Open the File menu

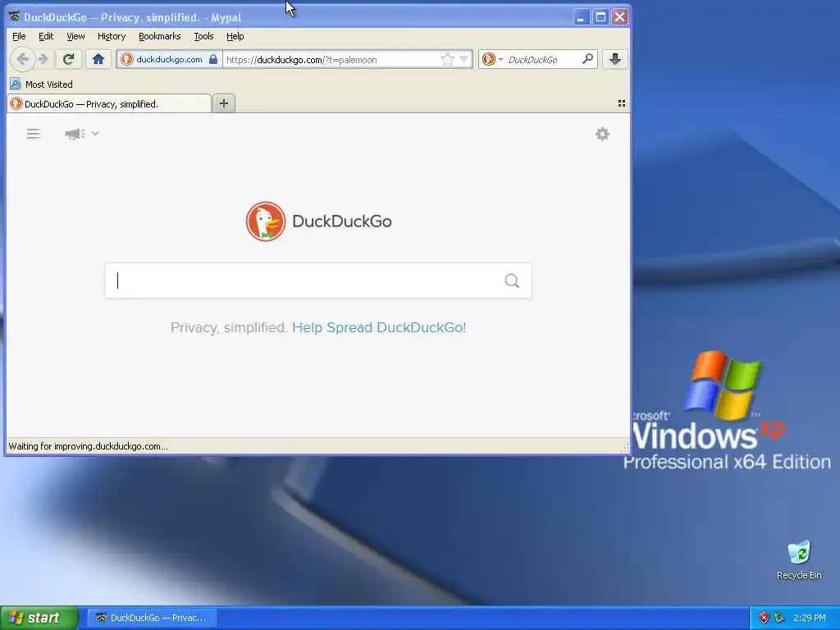[x=19, y=36]
